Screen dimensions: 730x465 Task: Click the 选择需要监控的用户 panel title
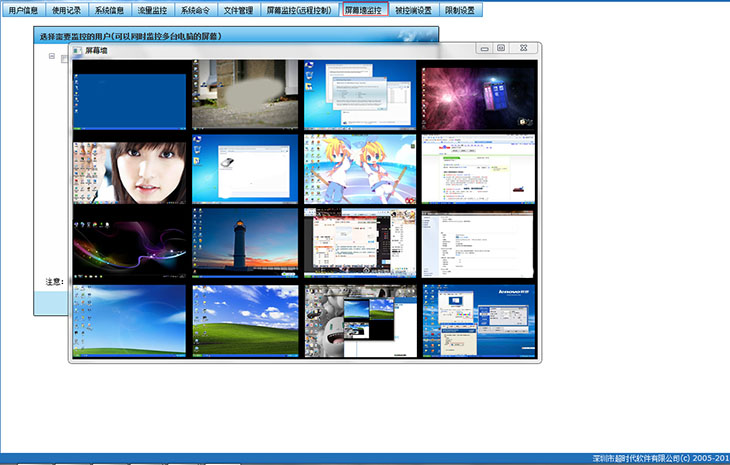(x=130, y=36)
